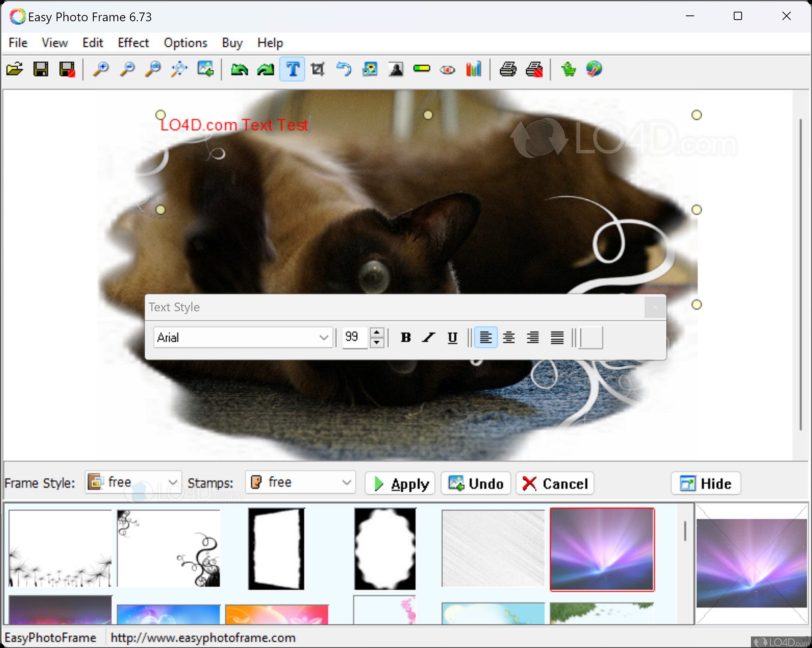Click the Print icon
The width and height of the screenshot is (812, 648).
tap(508, 69)
